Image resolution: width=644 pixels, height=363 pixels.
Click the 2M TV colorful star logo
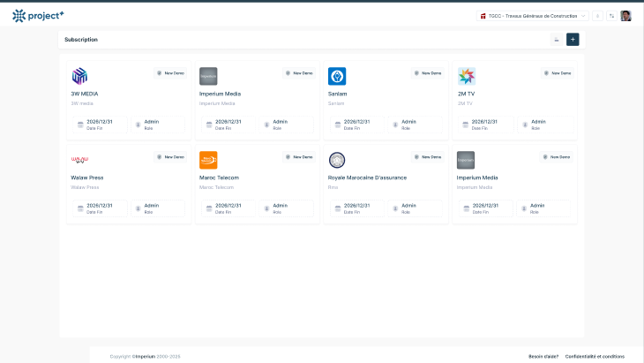[x=467, y=76]
